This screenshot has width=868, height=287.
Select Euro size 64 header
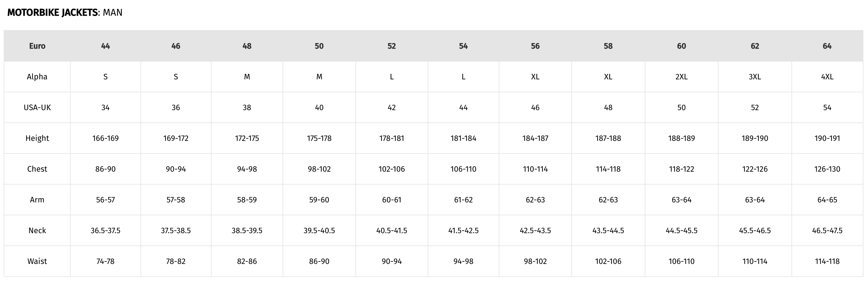pyautogui.click(x=827, y=46)
